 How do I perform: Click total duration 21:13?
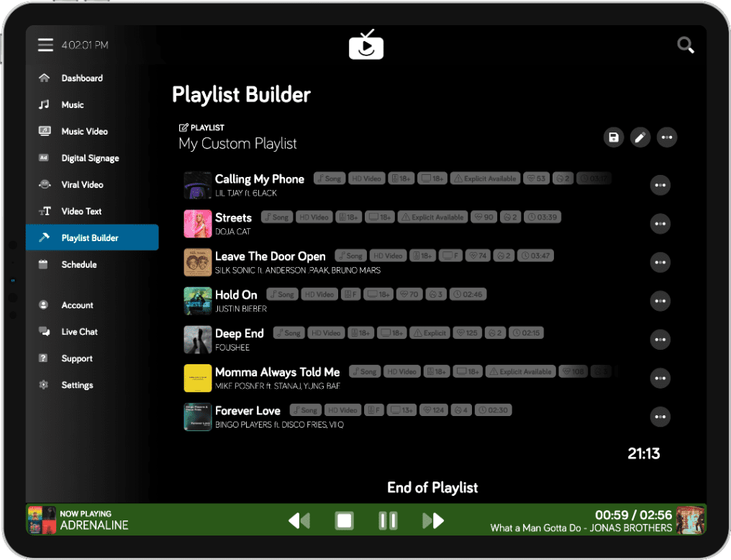pyautogui.click(x=644, y=453)
